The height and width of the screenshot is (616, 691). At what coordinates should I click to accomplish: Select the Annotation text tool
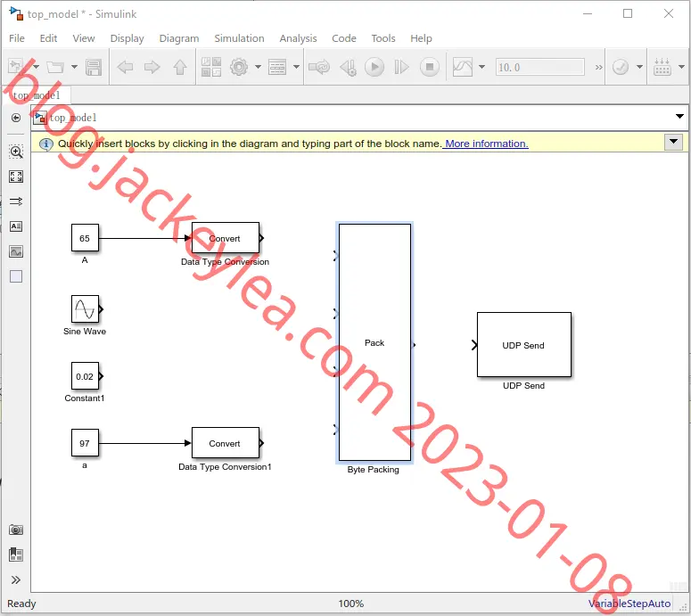pyautogui.click(x=16, y=226)
